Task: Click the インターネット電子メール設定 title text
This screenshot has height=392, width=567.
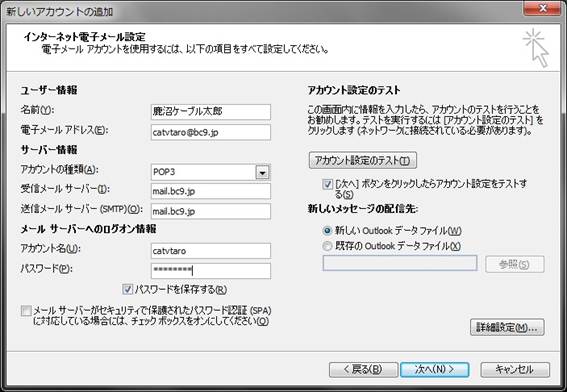Action: coord(85,37)
